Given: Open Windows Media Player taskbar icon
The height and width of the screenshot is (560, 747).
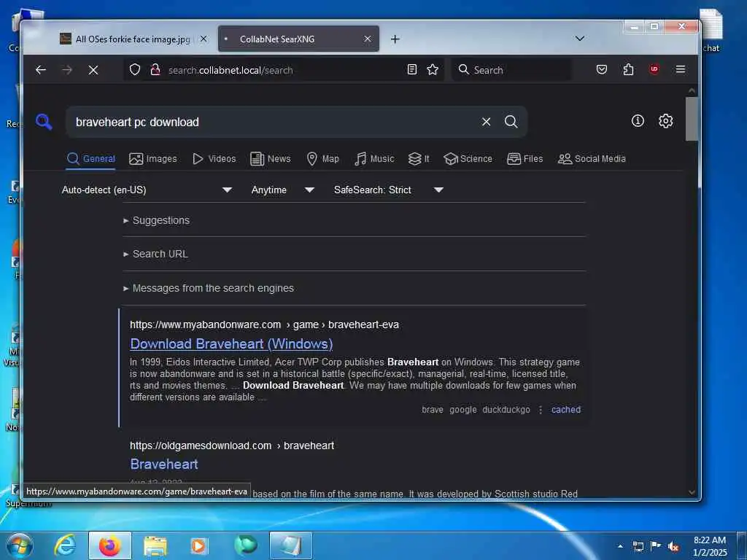Looking at the screenshot, I should point(198,545).
